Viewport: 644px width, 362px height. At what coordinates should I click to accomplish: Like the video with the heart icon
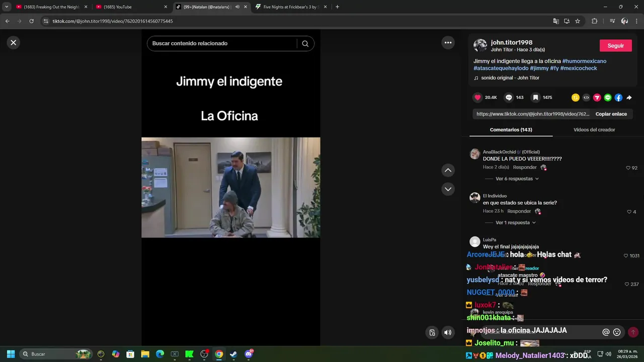click(x=477, y=98)
